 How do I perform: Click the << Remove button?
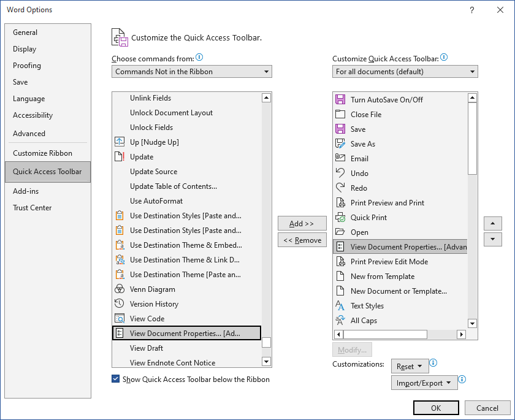point(302,240)
